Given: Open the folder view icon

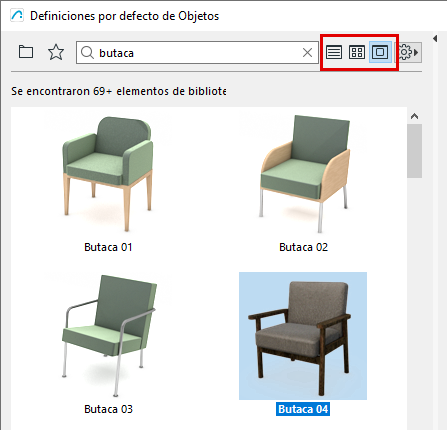Looking at the screenshot, I should click(x=26, y=52).
